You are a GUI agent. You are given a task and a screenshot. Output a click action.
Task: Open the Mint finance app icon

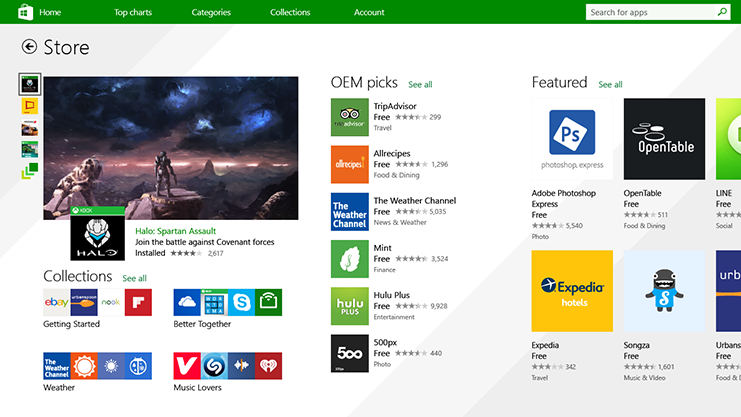coord(349,259)
